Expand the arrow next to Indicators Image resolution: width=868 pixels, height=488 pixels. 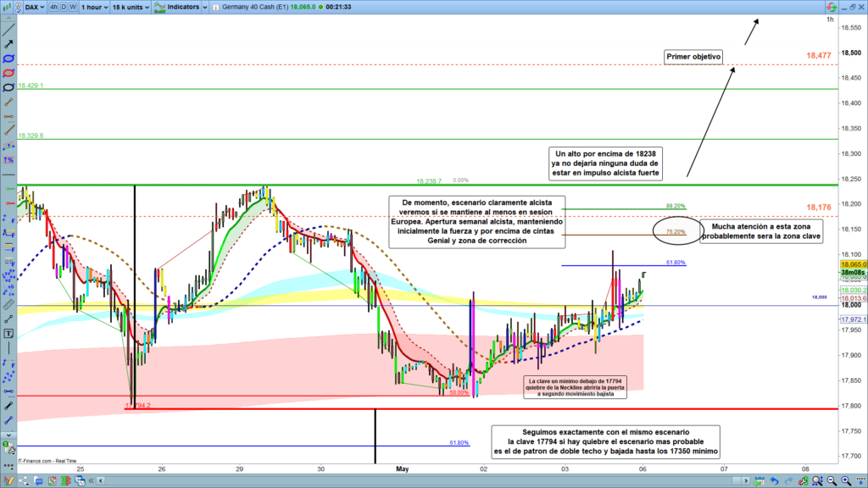pos(206,6)
